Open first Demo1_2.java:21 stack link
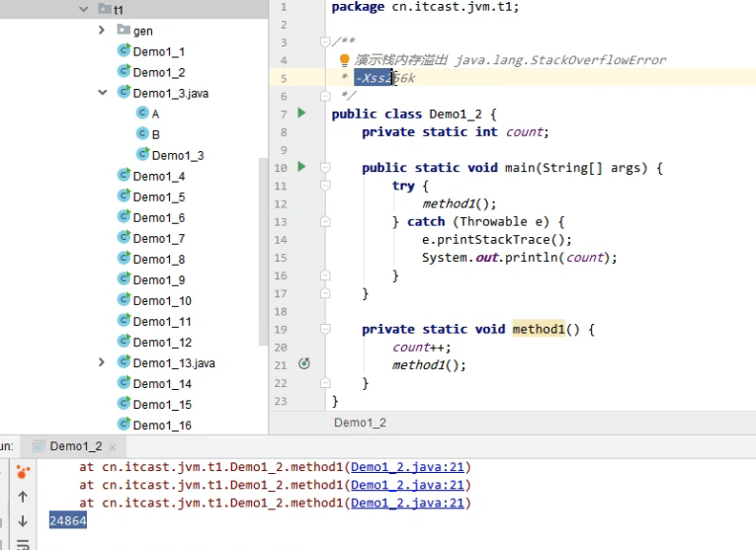The height and width of the screenshot is (550, 756). click(x=407, y=467)
